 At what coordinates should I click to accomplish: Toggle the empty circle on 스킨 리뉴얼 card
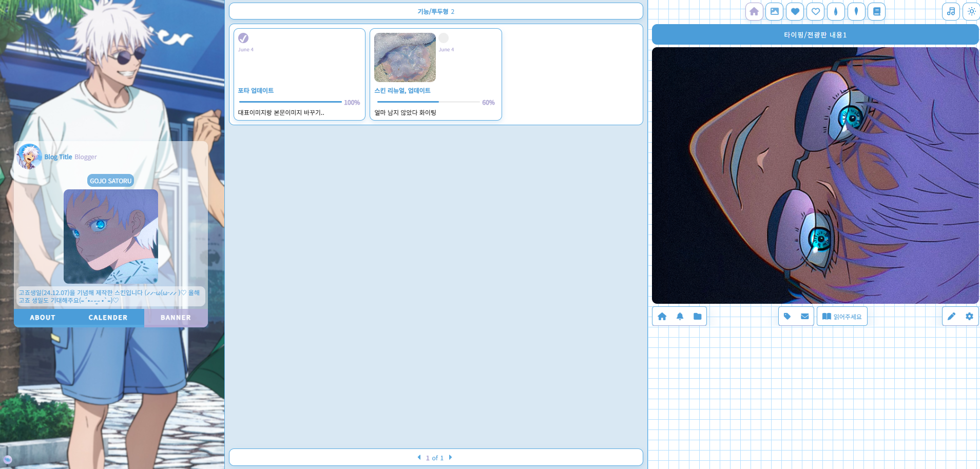444,38
